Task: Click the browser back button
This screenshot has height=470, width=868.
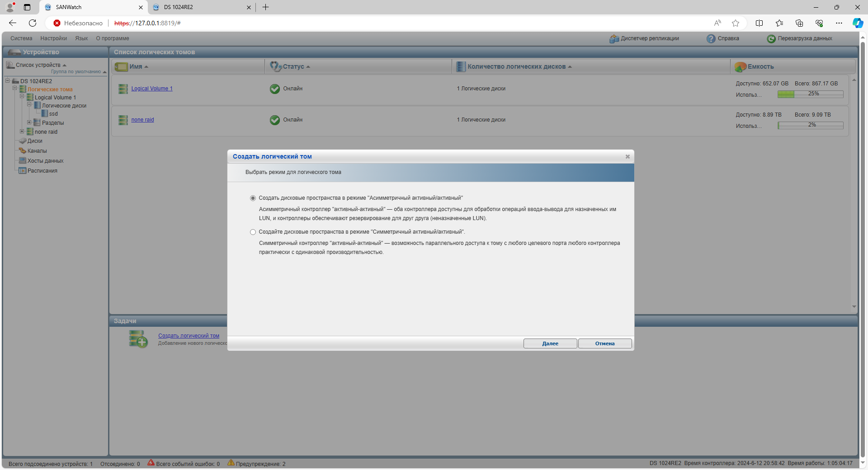Action: [13, 23]
